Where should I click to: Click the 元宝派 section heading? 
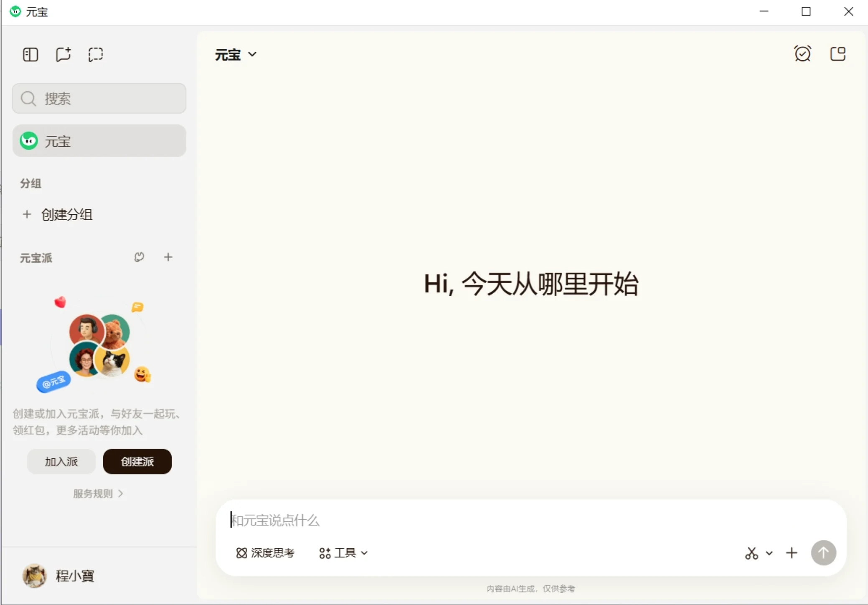click(x=36, y=258)
